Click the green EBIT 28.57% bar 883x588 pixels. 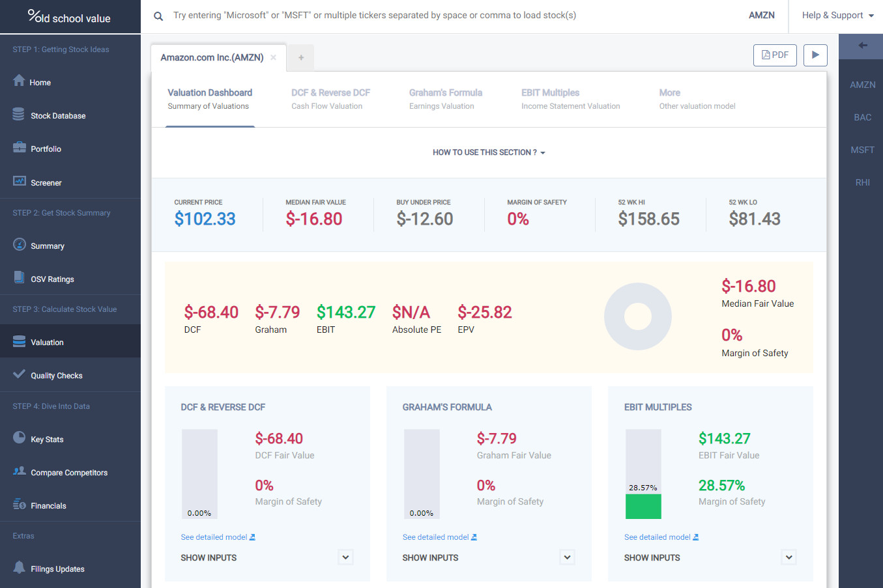point(643,507)
